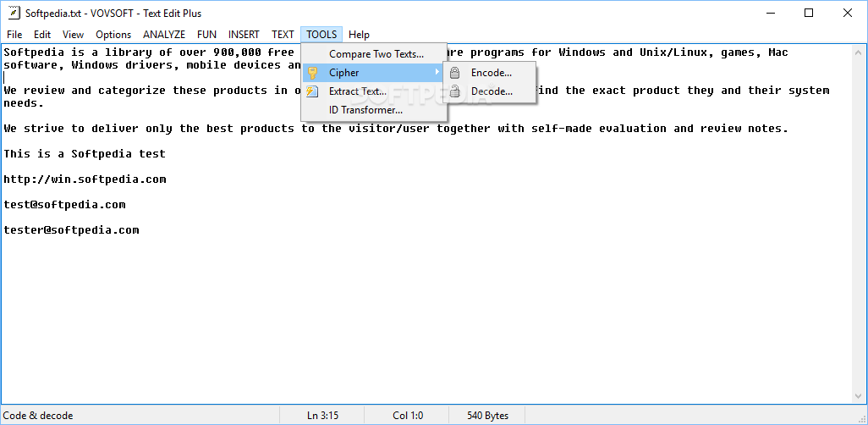
Task: Select Encode in the Cipher submenu
Action: click(x=489, y=73)
